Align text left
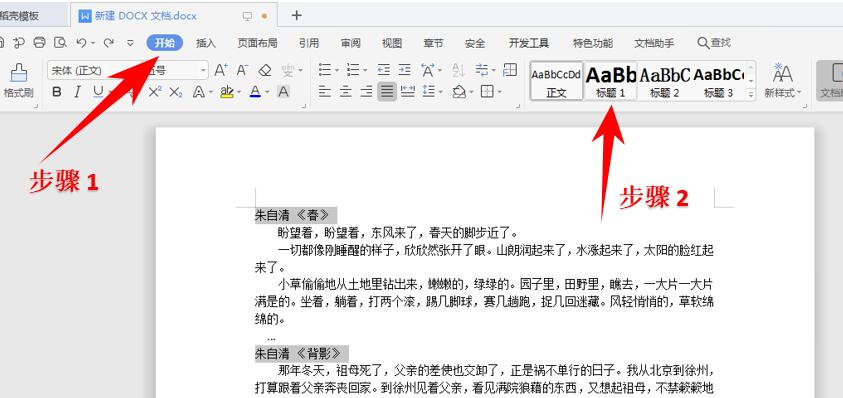The width and height of the screenshot is (843, 398). click(x=324, y=92)
